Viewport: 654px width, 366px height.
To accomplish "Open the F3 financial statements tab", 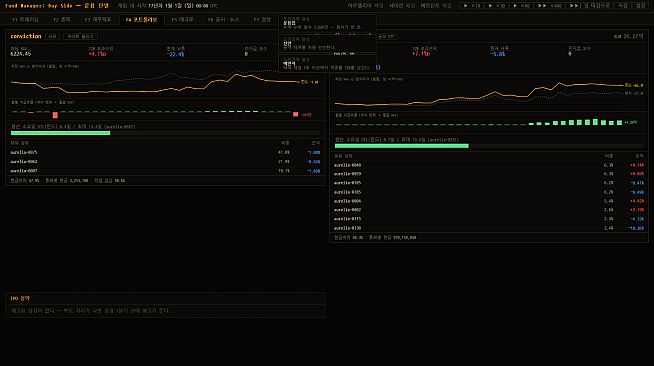I will pyautogui.click(x=98, y=20).
